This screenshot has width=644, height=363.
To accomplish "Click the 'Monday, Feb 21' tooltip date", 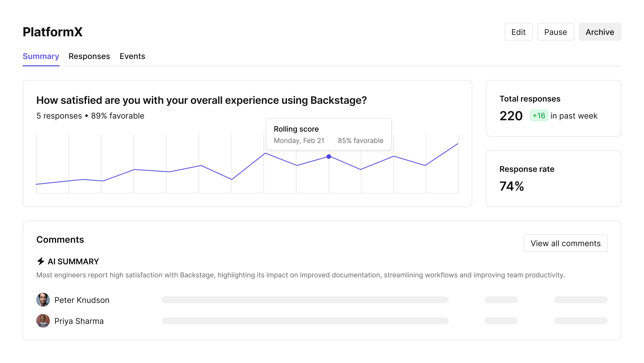I will pyautogui.click(x=299, y=141).
